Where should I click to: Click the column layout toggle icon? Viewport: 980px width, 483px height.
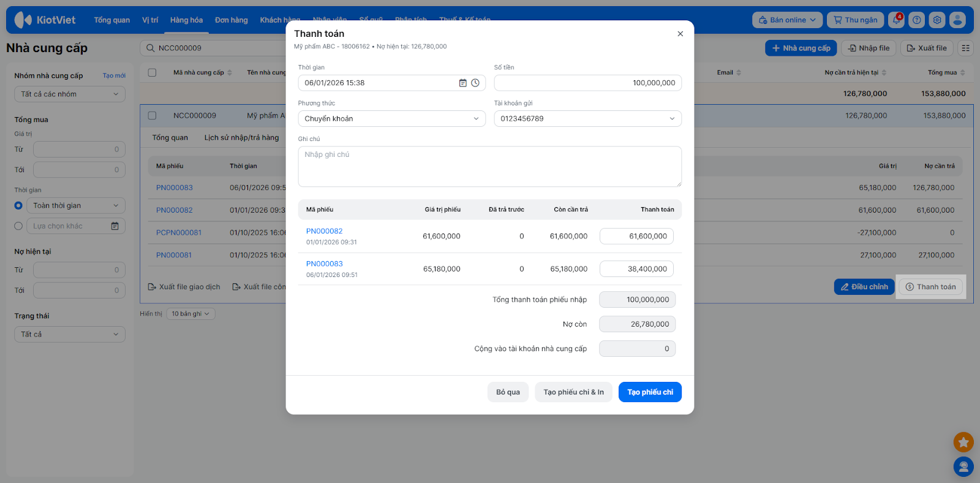966,48
